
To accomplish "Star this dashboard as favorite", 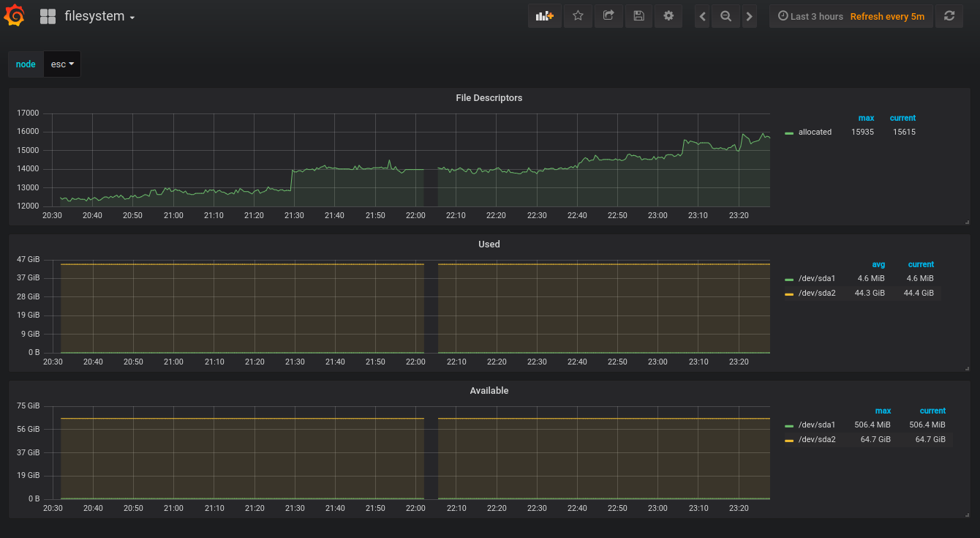I will coord(578,16).
